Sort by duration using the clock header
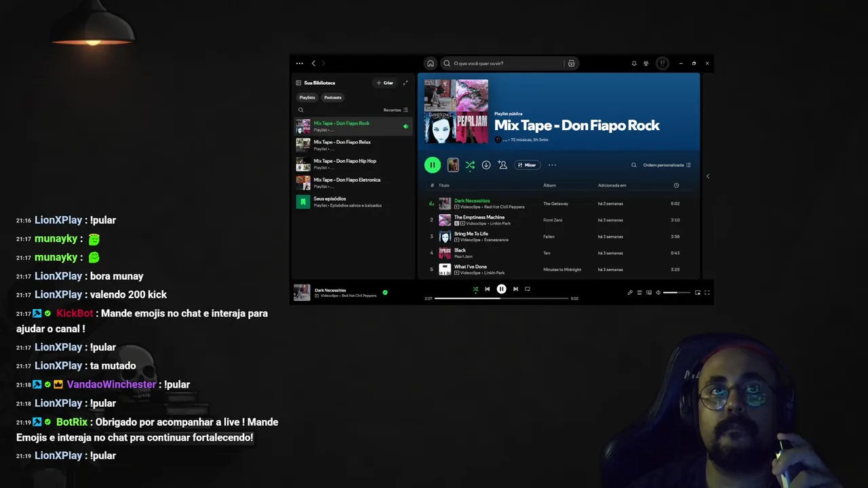 (x=676, y=185)
